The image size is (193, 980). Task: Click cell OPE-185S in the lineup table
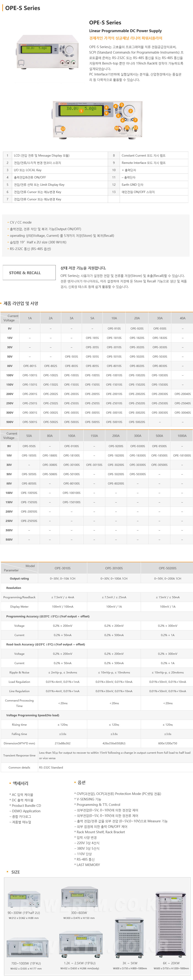click(x=92, y=338)
